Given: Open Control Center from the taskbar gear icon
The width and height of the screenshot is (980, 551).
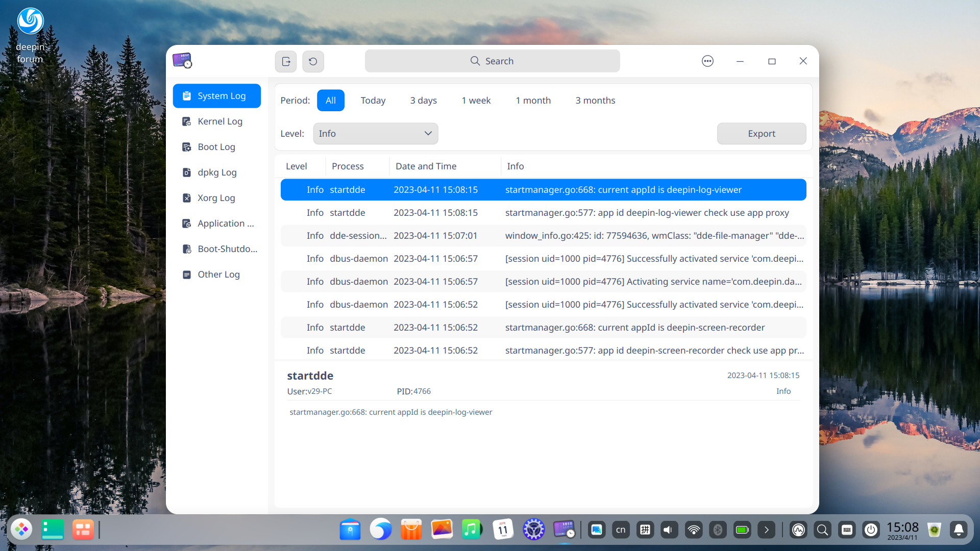Looking at the screenshot, I should (x=534, y=530).
